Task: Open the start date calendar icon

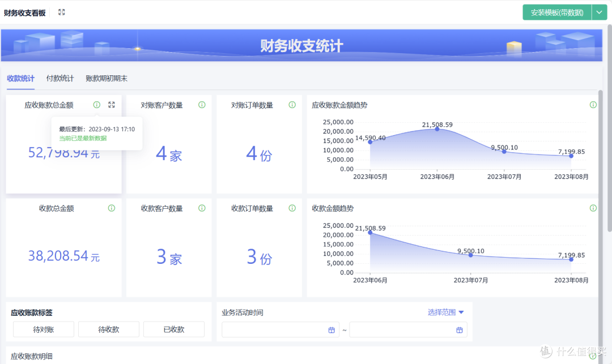Action: [331, 330]
